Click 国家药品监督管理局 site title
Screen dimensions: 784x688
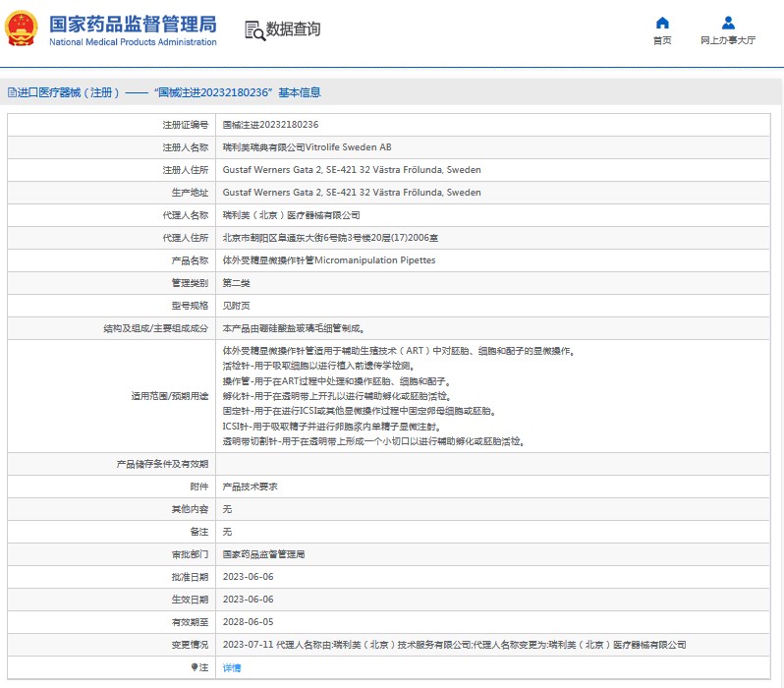(x=133, y=24)
